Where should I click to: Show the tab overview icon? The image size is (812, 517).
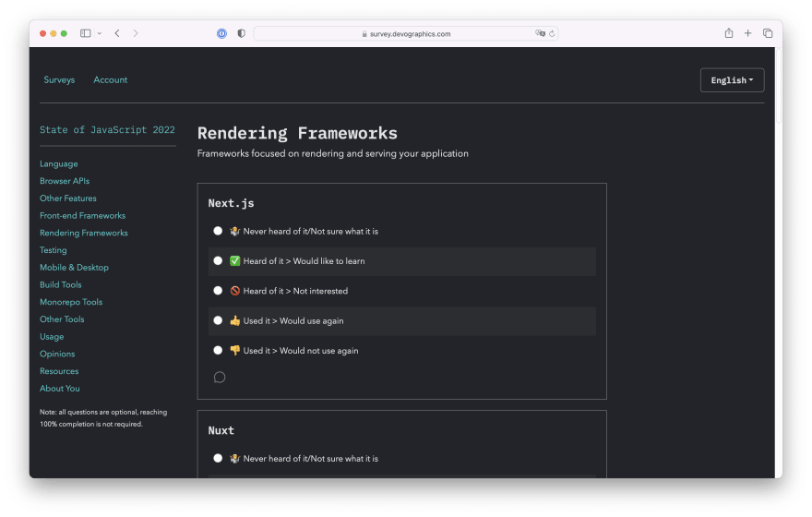point(768,33)
